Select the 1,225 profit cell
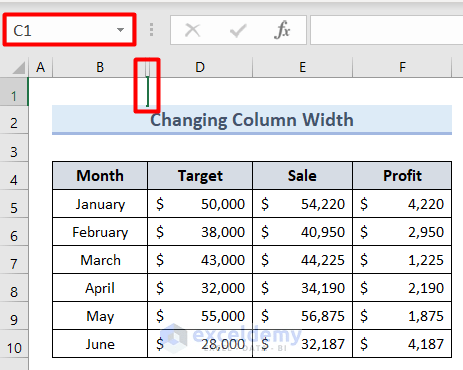463x370 pixels. point(402,260)
